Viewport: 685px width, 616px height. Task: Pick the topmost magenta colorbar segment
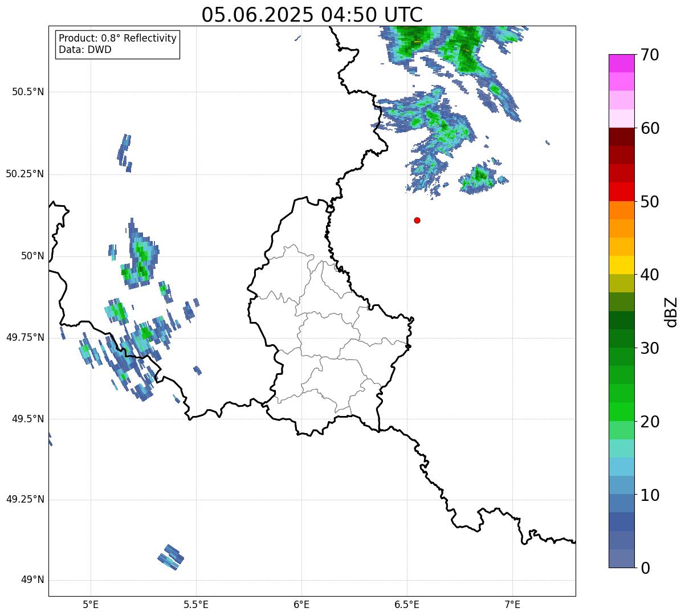tap(622, 63)
